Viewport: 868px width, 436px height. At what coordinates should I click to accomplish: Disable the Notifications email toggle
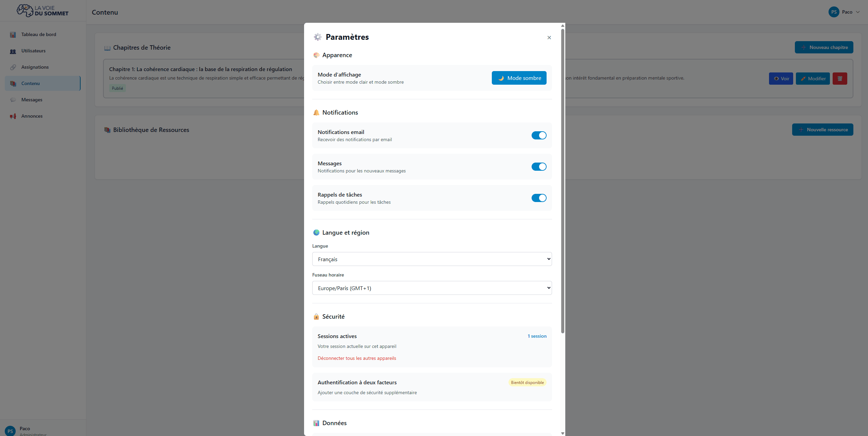pos(539,135)
